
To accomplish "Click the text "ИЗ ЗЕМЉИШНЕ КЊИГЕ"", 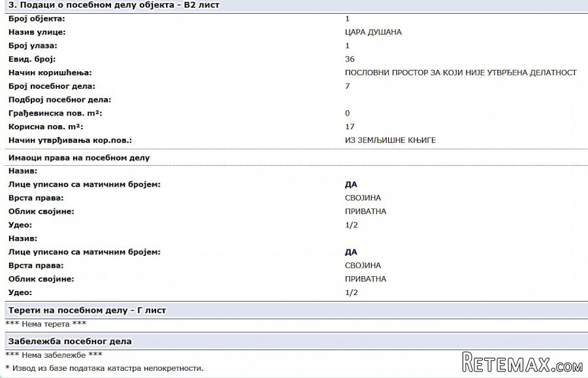I will pos(391,140).
